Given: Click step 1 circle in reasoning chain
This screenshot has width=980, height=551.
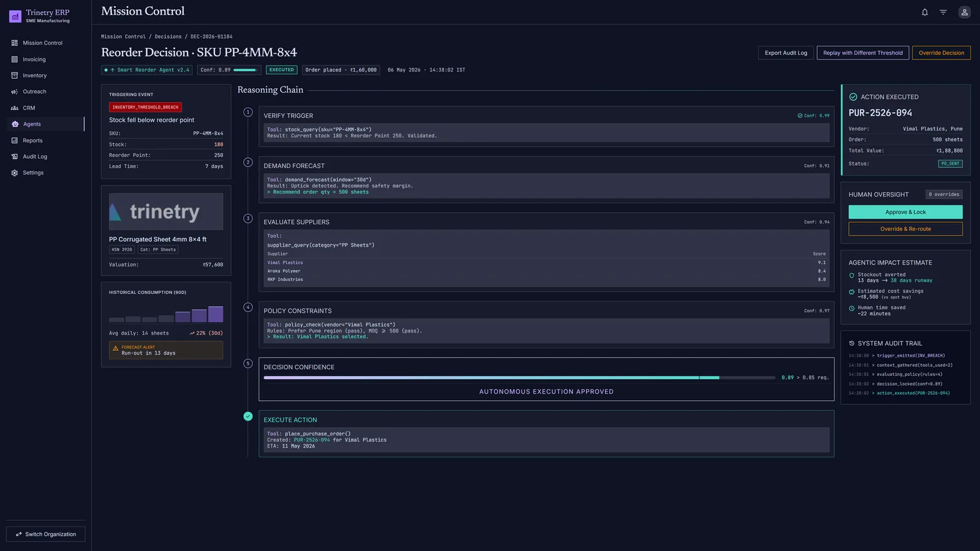Looking at the screenshot, I should point(248,112).
